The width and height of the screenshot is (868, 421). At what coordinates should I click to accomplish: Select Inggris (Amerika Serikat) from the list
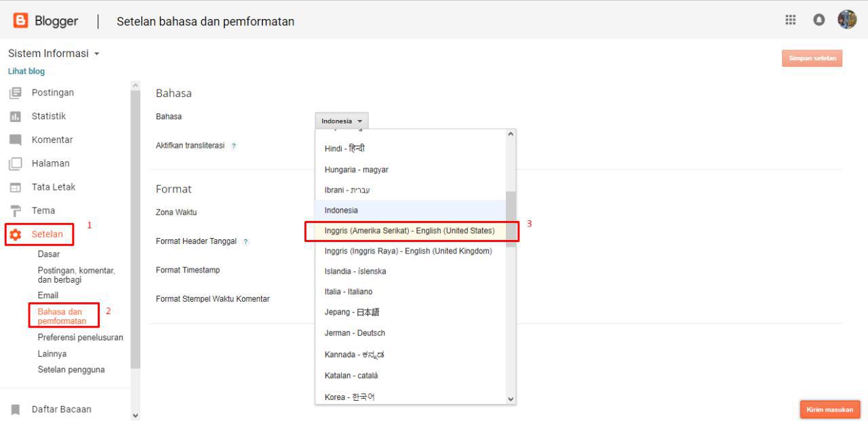410,230
